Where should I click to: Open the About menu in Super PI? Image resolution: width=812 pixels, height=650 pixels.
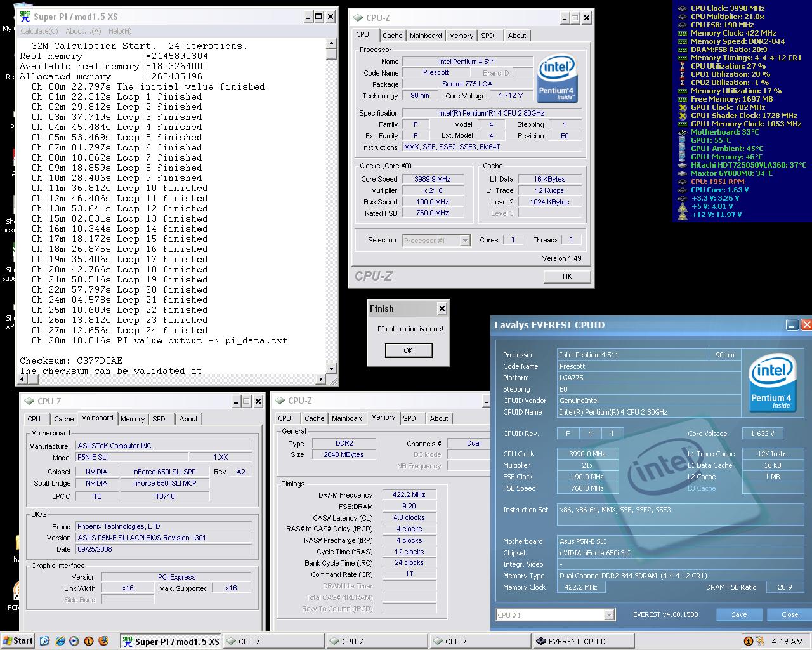(83, 31)
